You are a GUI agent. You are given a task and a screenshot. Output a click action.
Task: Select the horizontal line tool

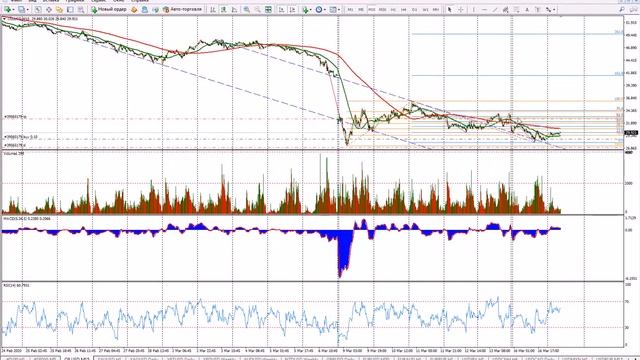click(484, 9)
